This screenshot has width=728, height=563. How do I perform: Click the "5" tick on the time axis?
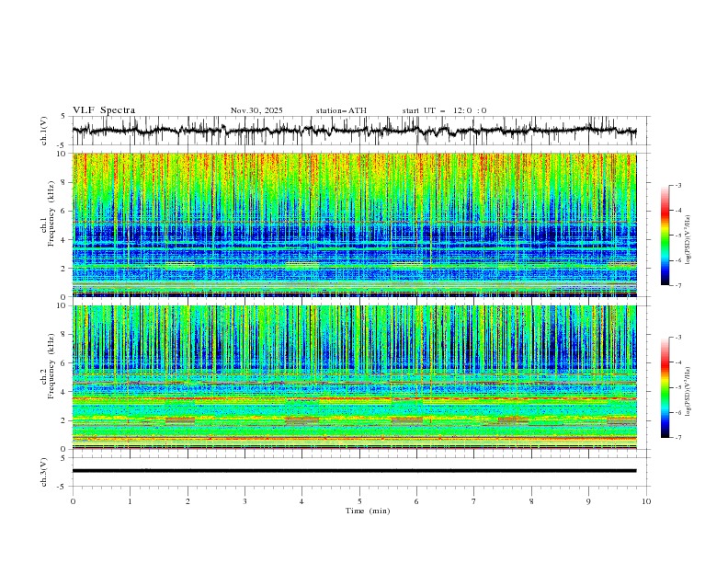click(359, 501)
